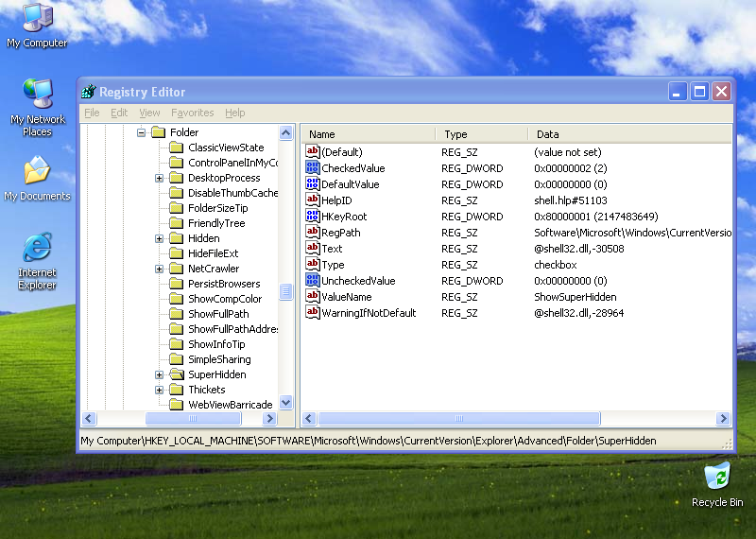Open the View menu
This screenshot has width=756, height=539.
click(149, 113)
